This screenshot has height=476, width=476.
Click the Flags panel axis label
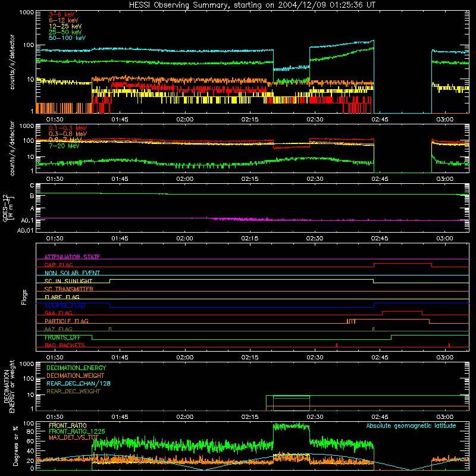click(x=24, y=297)
